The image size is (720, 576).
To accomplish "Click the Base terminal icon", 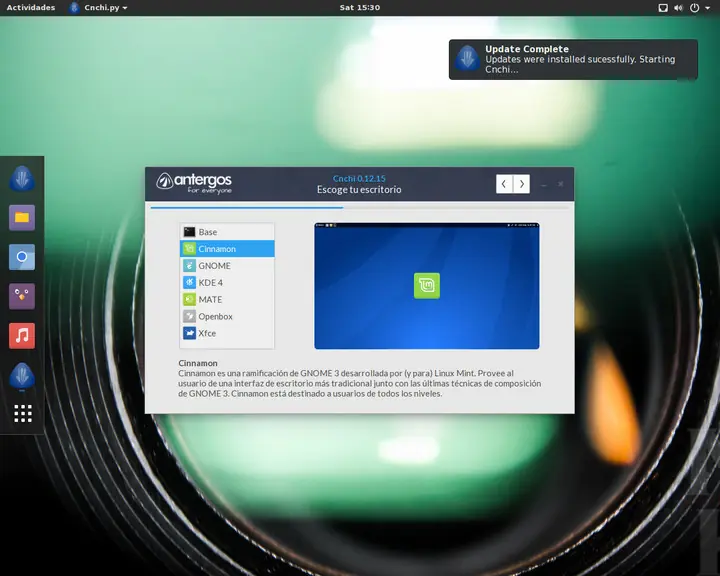I will click(189, 232).
